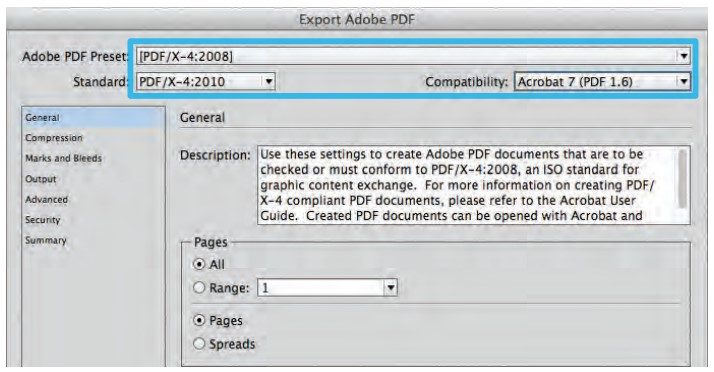Screen dimensions: 714x372
Task: Click the Adobe PDF Preset label
Action: [x=75, y=56]
